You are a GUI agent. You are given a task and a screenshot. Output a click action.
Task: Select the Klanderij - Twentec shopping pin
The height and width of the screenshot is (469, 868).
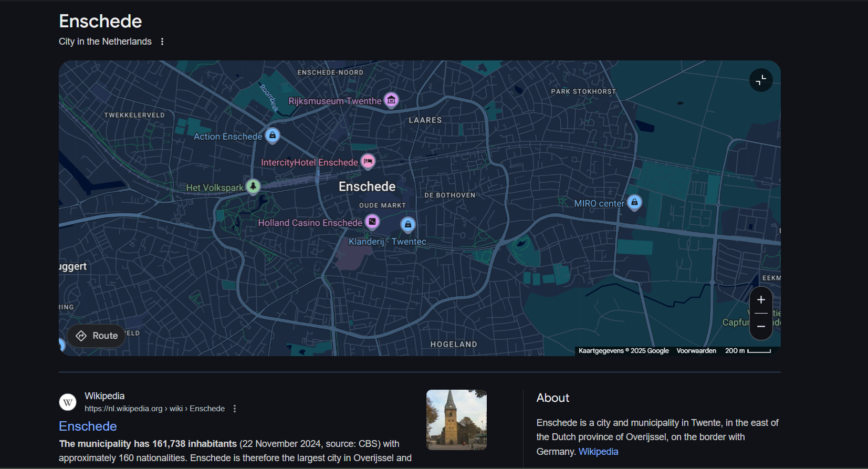tap(408, 225)
